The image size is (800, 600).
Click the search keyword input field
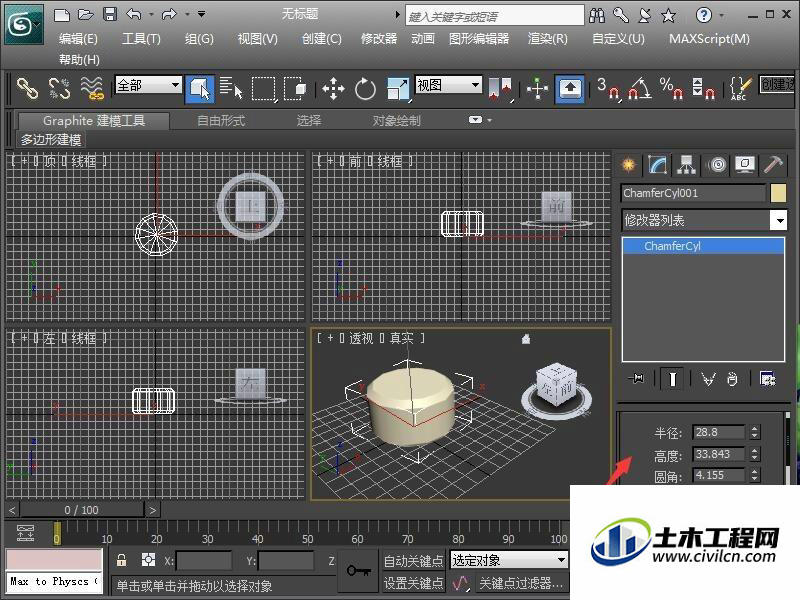pos(494,16)
